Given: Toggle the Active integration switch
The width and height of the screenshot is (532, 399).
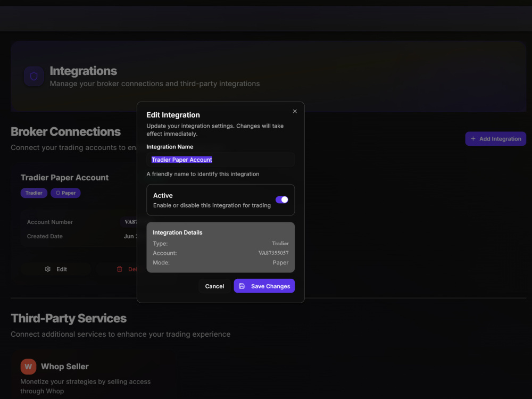Looking at the screenshot, I should (282, 200).
